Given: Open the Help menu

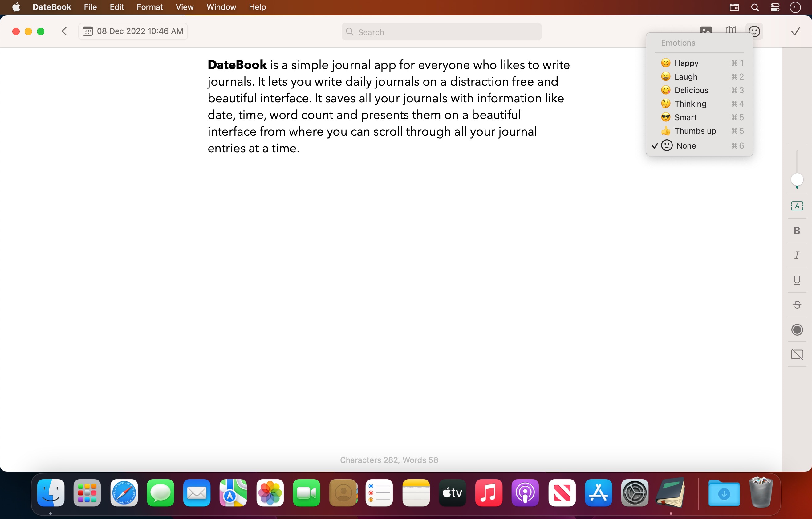Looking at the screenshot, I should pos(257,7).
